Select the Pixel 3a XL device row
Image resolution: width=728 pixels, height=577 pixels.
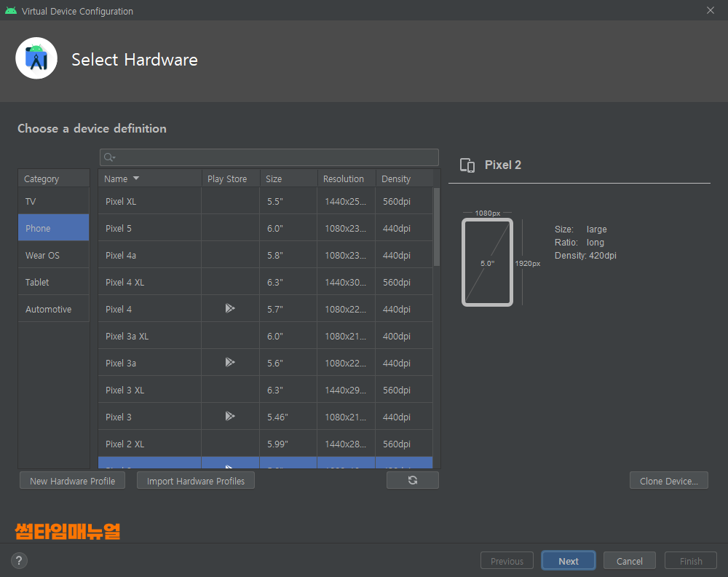coord(266,336)
